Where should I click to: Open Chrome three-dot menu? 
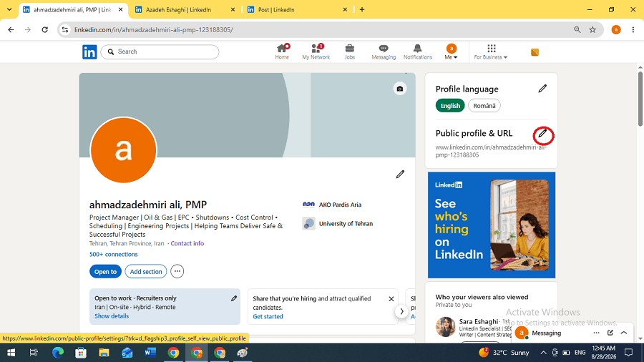point(633,29)
